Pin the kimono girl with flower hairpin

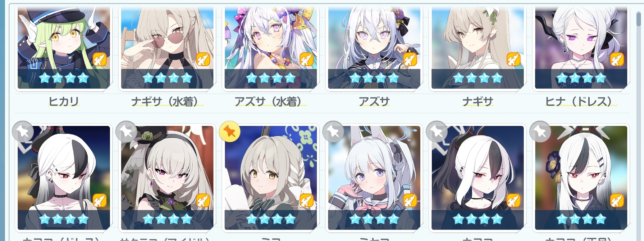(540, 132)
